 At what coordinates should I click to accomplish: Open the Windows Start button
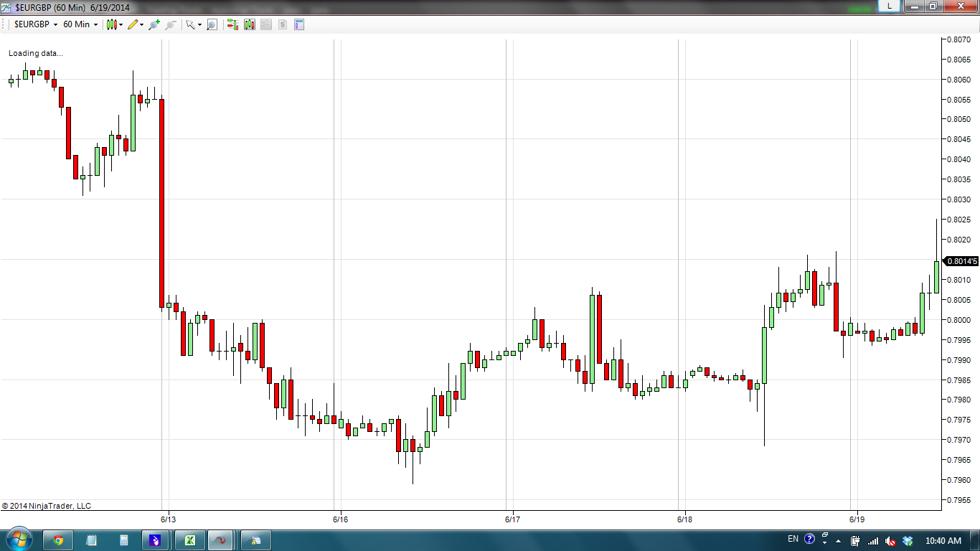coord(18,540)
